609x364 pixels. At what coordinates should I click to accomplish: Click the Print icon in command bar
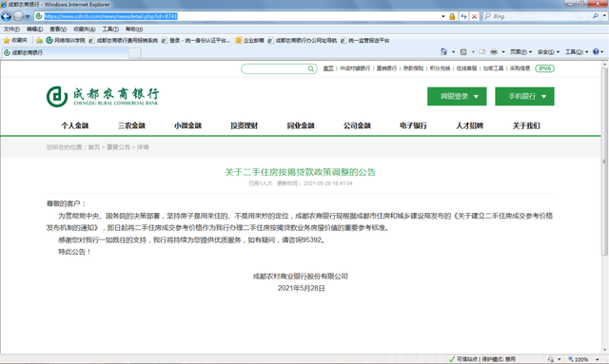494,51
